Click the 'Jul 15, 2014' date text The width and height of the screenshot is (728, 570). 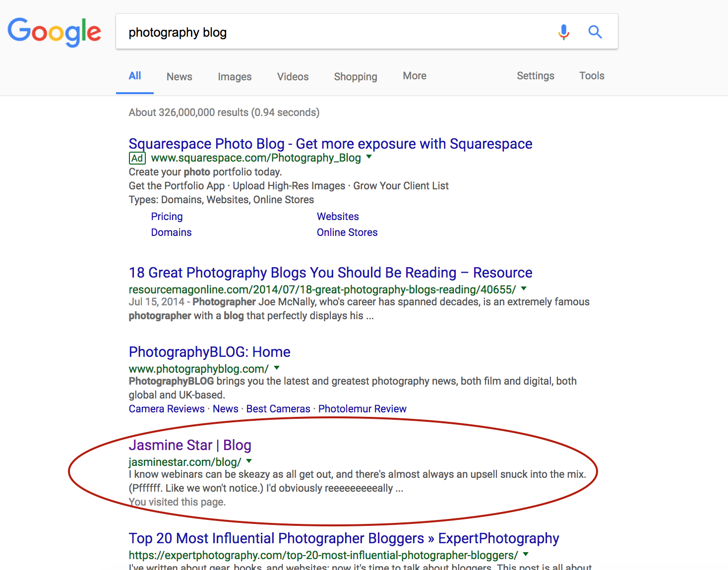click(156, 302)
